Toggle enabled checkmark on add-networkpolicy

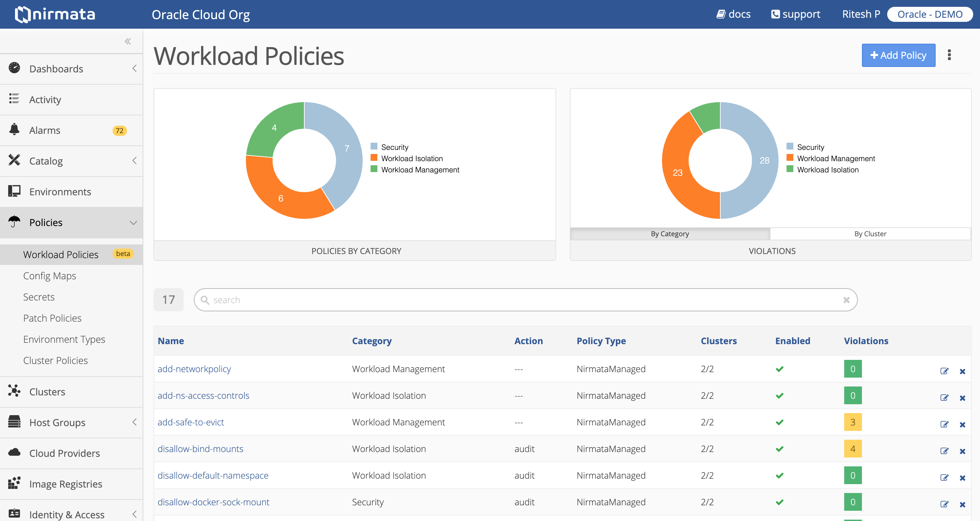779,369
